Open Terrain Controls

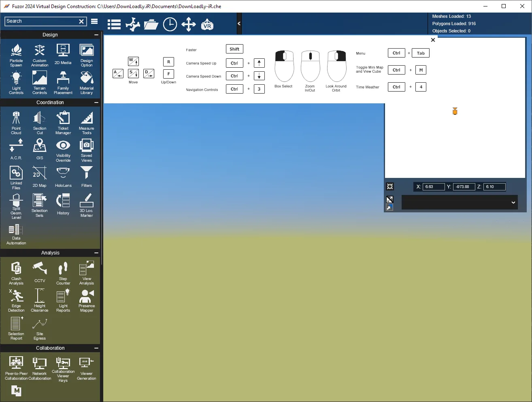(x=40, y=83)
